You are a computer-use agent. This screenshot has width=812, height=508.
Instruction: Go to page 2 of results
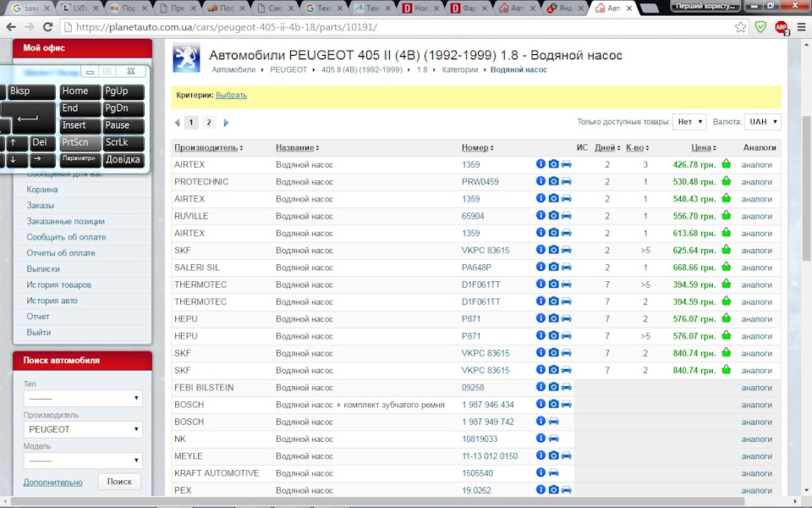209,122
